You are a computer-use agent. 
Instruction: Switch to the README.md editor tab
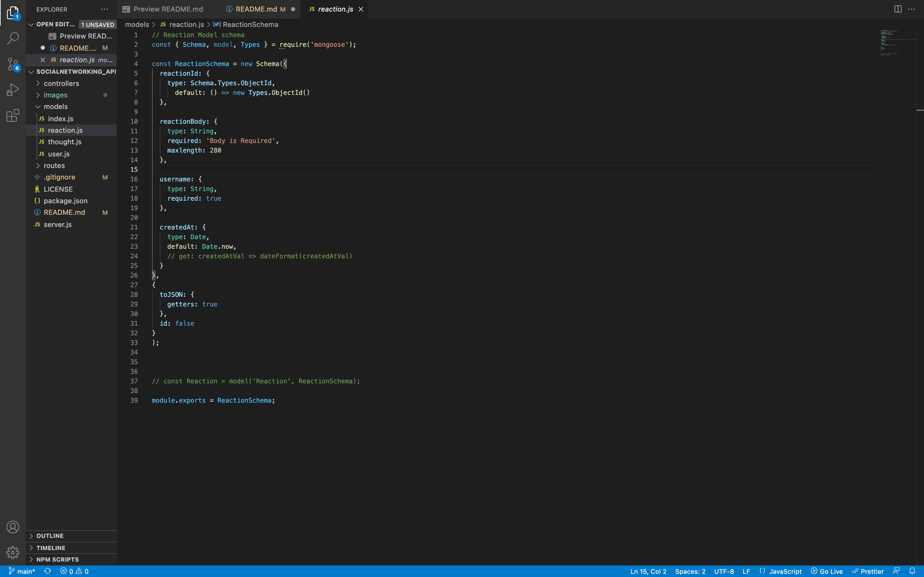(x=256, y=9)
